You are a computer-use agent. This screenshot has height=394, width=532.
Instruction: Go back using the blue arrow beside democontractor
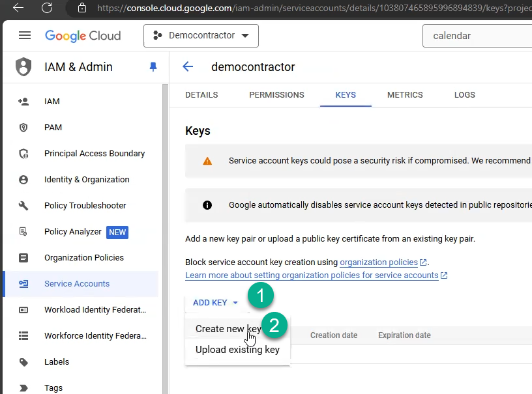[188, 66]
